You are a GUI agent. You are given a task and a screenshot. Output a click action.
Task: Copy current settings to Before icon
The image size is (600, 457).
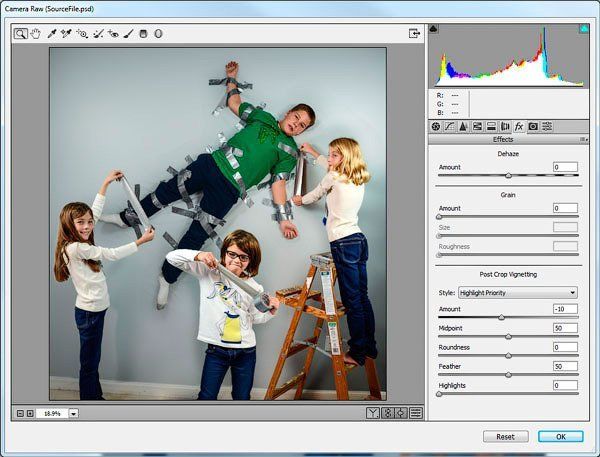click(401, 413)
